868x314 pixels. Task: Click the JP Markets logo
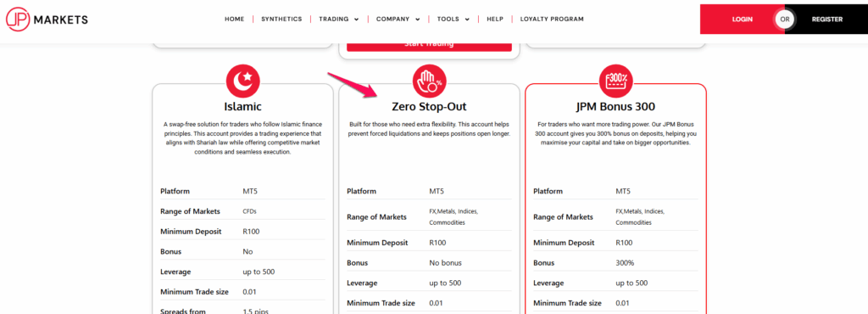click(x=47, y=20)
